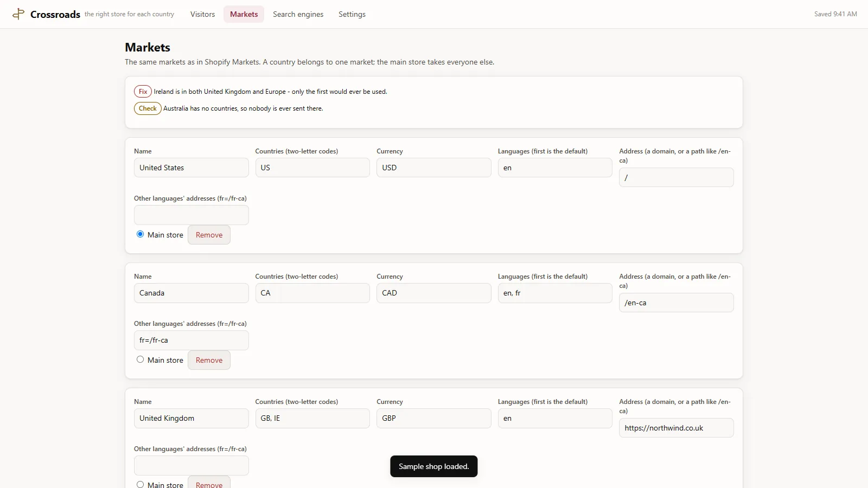
Task: Edit the https://northwind.co.uk address field
Action: [x=676, y=428]
